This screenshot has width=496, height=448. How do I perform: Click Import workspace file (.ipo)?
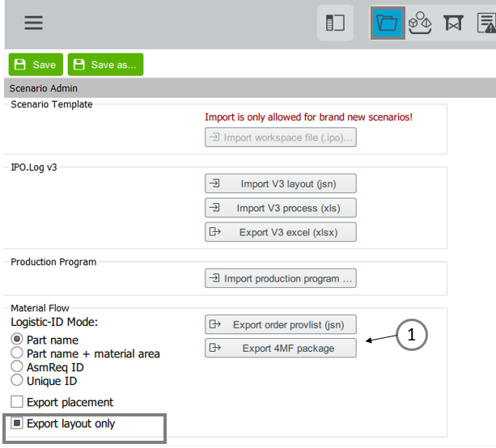tap(281, 137)
